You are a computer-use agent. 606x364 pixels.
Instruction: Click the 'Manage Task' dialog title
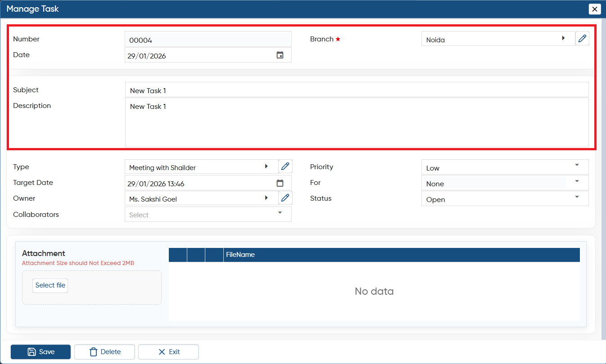pyautogui.click(x=32, y=9)
